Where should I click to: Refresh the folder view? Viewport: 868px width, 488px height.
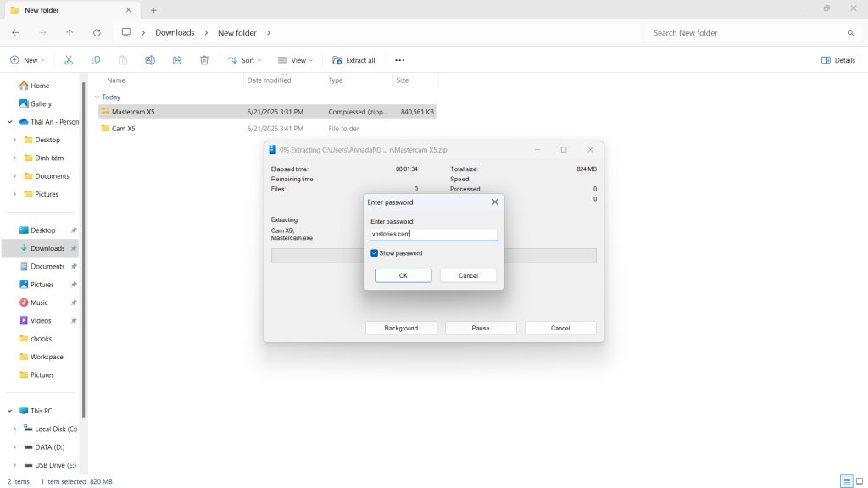click(x=97, y=33)
